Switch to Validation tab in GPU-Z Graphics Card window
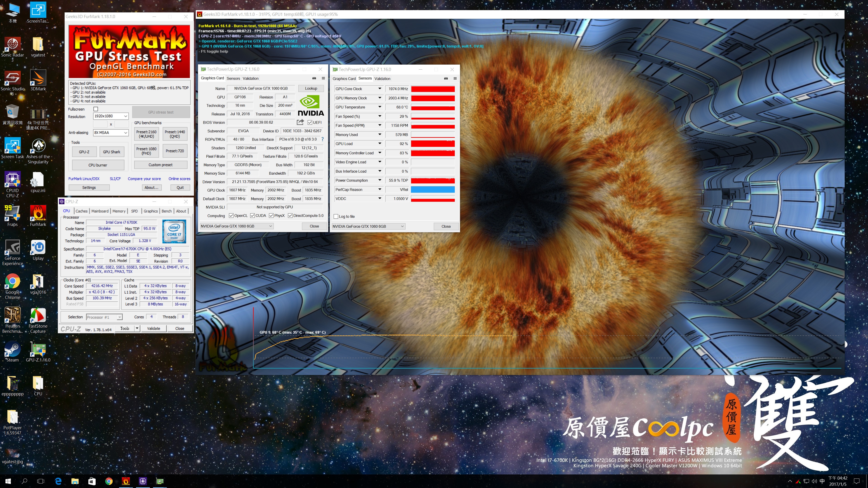 251,78
